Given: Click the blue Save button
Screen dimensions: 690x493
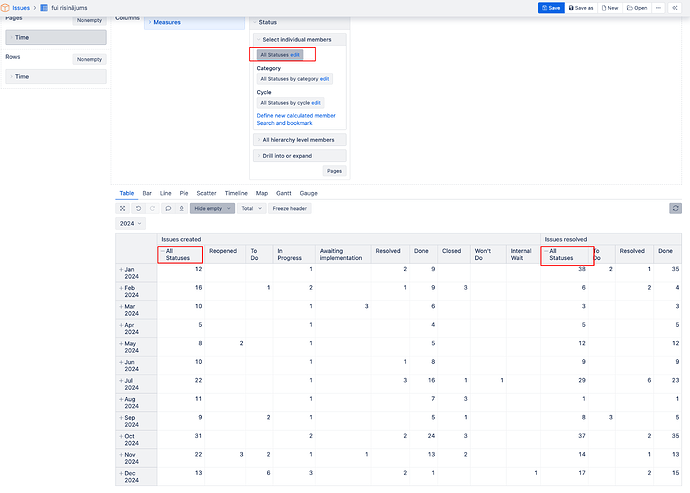Looking at the screenshot, I should (551, 7).
